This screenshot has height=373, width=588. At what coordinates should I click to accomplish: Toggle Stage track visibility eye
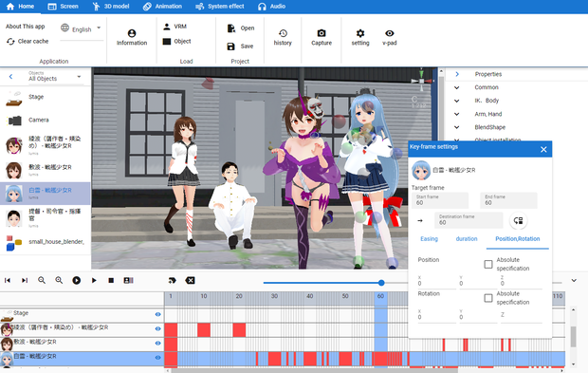pyautogui.click(x=157, y=314)
